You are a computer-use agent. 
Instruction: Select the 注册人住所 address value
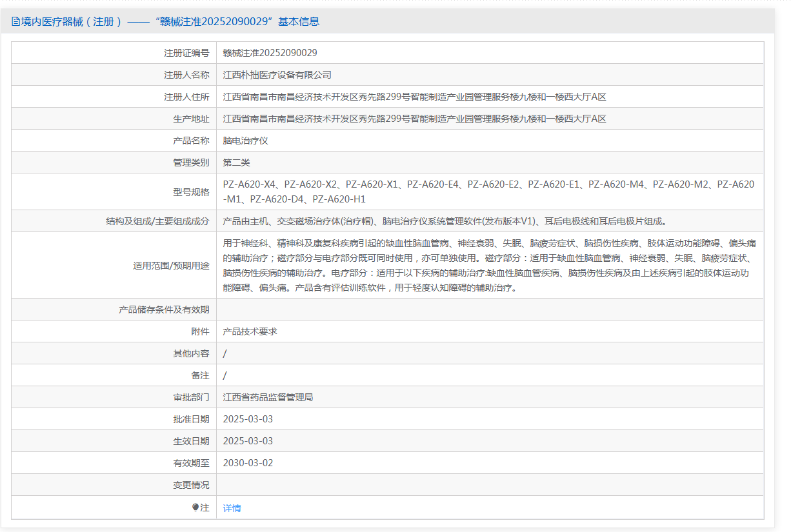pos(415,97)
